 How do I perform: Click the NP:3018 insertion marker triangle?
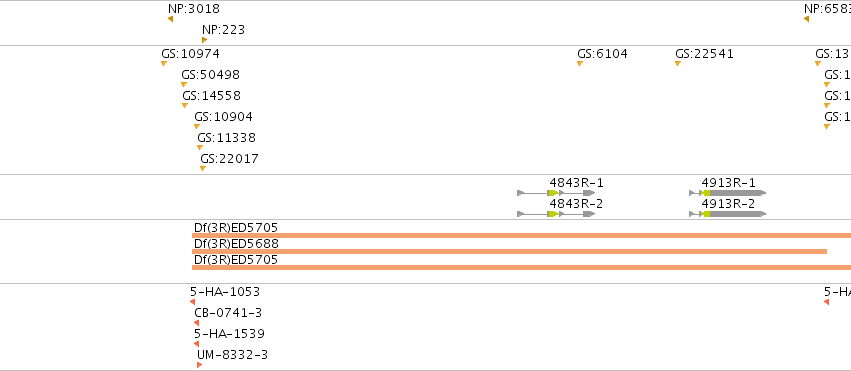point(170,19)
